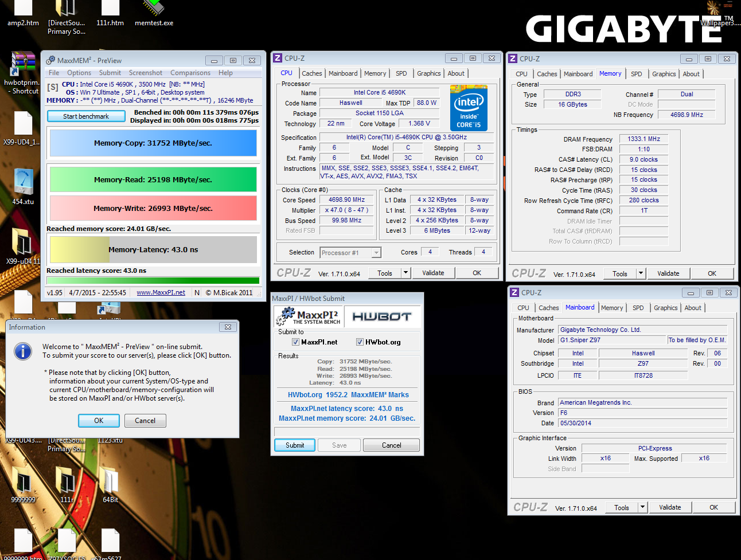741x560 pixels.
Task: Click the green progress bar in MaxxMEM
Action: click(153, 280)
